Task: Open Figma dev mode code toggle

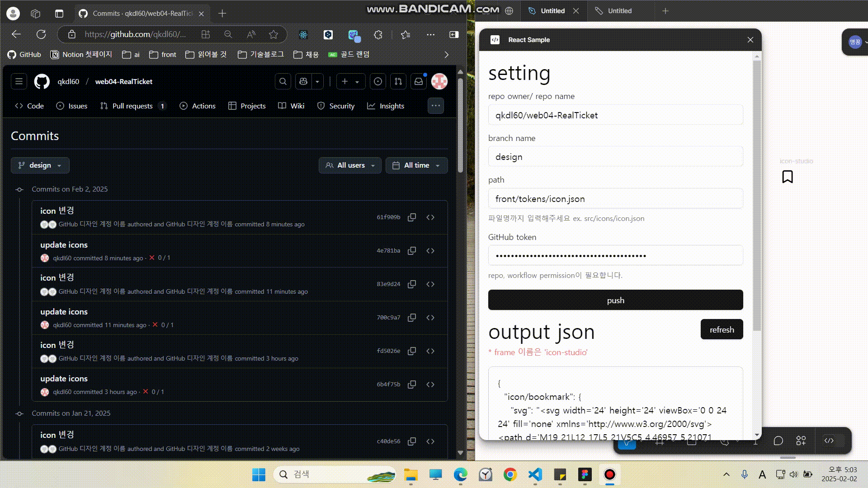Action: (x=829, y=441)
